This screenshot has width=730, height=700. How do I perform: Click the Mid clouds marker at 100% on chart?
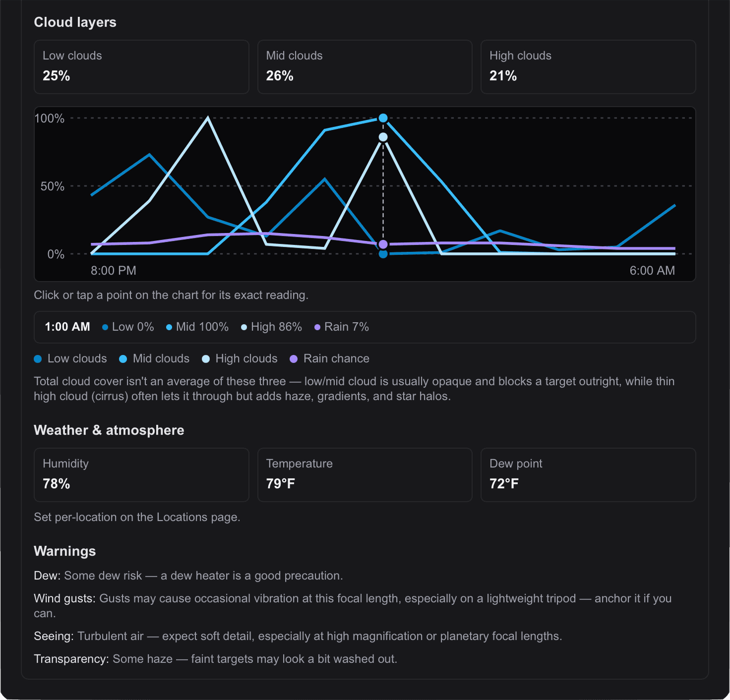click(x=383, y=118)
